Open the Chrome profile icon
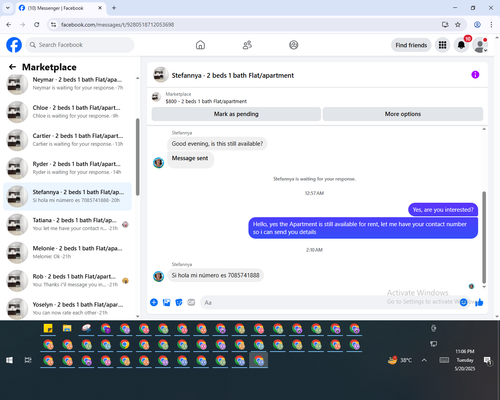500x400 pixels. [477, 24]
